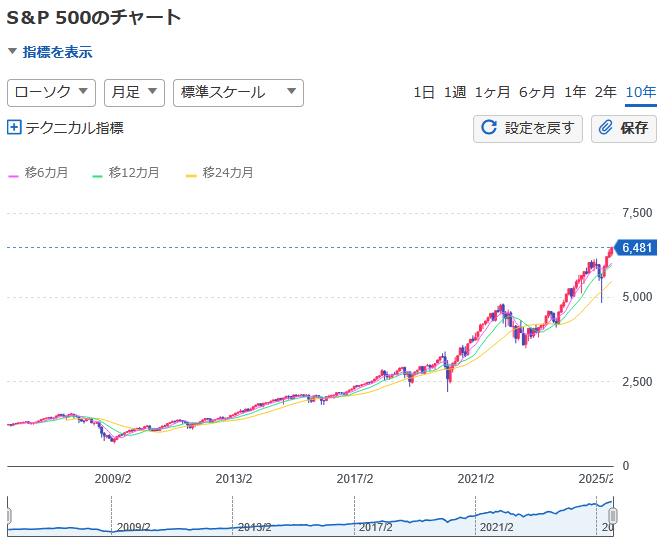The height and width of the screenshot is (548, 663).
Task: Switch to the 6ヶ月 range
Action: click(x=537, y=92)
